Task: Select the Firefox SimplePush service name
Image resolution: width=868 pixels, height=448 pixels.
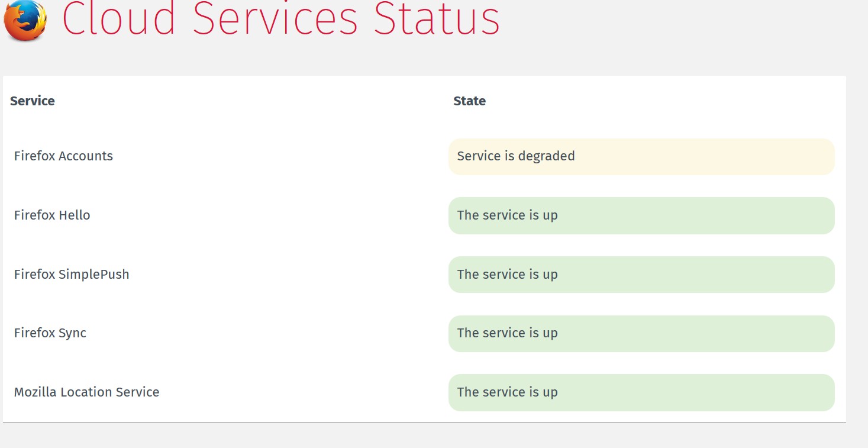Action: [72, 275]
